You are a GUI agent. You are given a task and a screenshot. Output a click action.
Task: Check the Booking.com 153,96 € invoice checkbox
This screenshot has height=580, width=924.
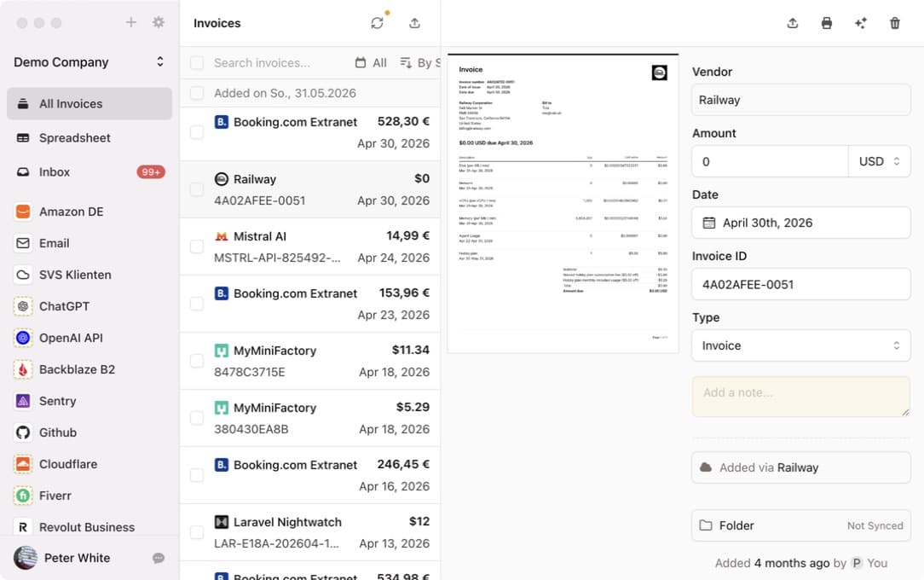pos(197,304)
